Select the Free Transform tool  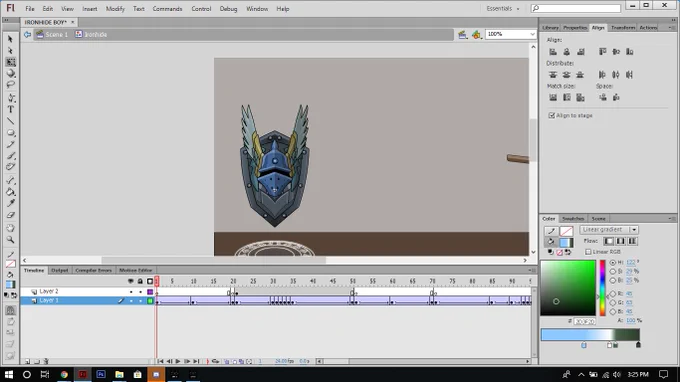pyautogui.click(x=10, y=62)
